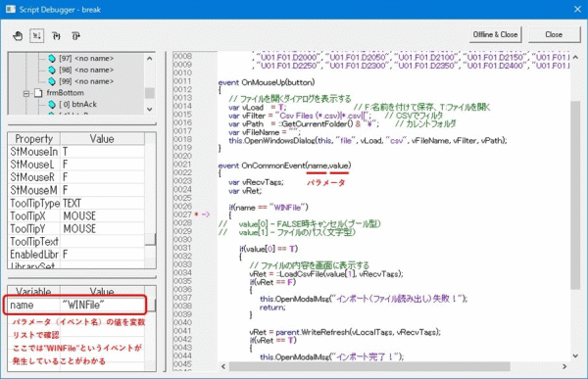Screen dimensions: 588x379
Task: Click the hand stop-debugging icon
Action: [x=18, y=35]
